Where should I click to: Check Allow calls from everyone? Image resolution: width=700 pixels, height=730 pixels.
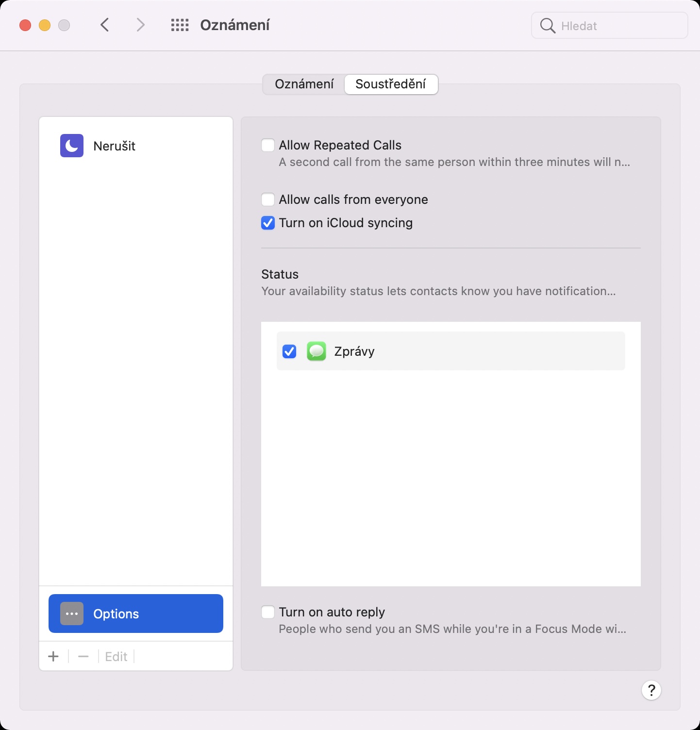click(x=268, y=199)
